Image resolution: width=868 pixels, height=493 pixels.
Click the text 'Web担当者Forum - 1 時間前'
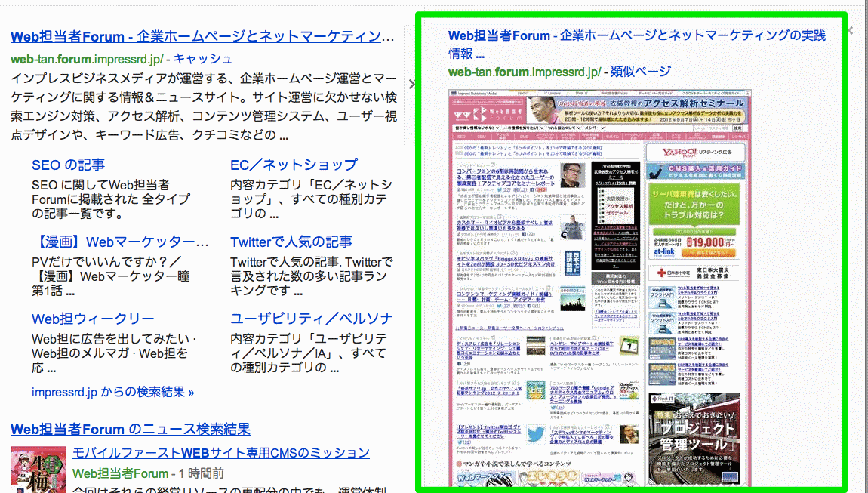coord(149,473)
